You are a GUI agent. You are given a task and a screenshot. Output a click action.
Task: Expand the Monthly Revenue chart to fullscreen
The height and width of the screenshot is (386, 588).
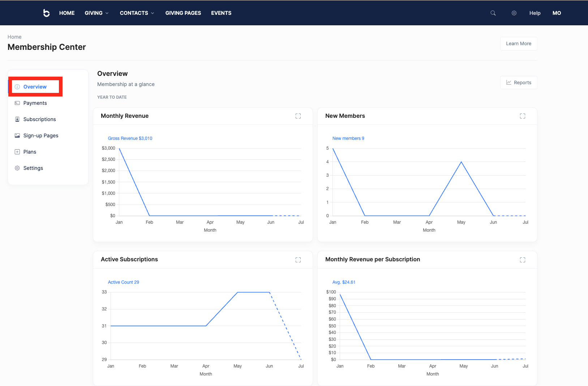point(298,116)
